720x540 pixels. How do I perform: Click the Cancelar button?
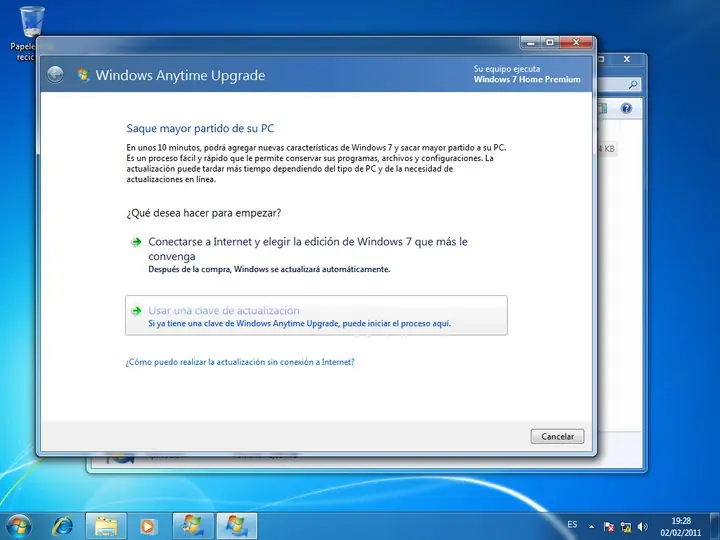pyautogui.click(x=557, y=436)
